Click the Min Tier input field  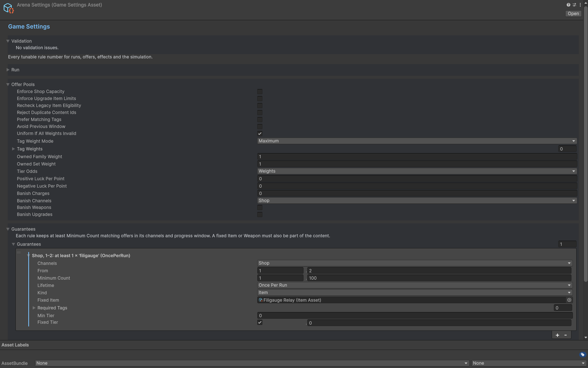pyautogui.click(x=415, y=315)
